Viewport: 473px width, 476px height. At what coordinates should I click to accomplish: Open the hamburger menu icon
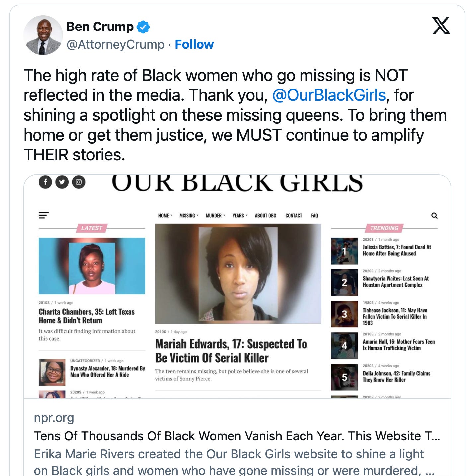[44, 215]
